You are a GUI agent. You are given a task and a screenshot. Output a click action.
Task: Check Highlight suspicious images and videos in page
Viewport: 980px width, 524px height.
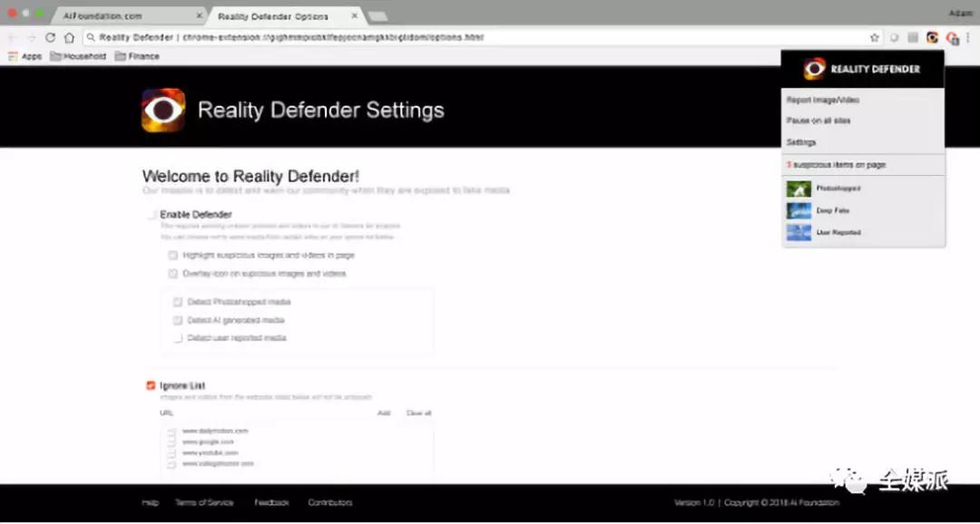click(172, 256)
